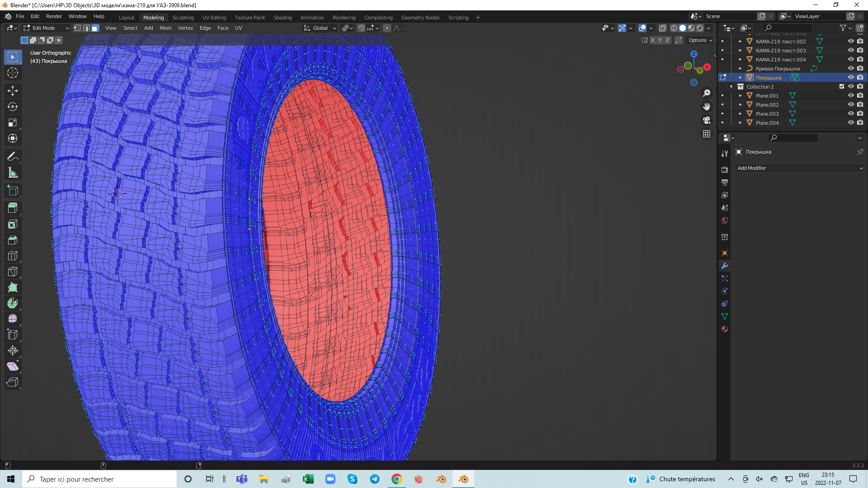Hide Plane.001 in outliner
Screen dimensions: 868x488
(851, 95)
